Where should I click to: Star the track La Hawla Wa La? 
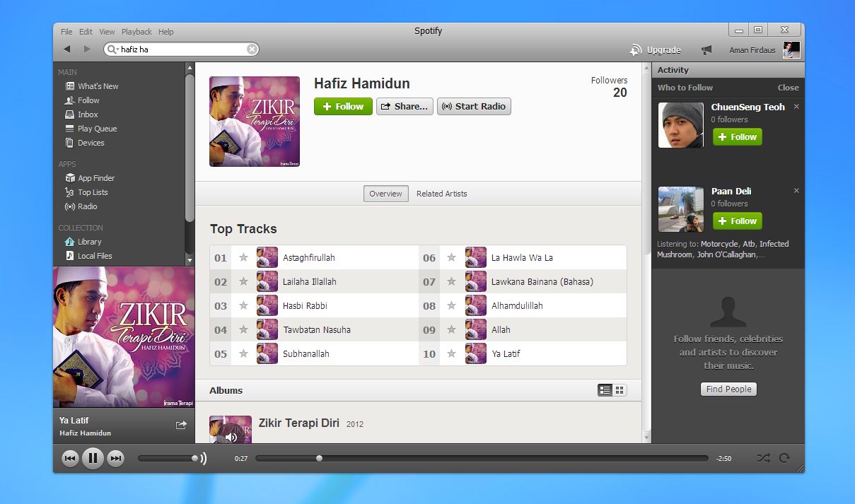click(x=451, y=257)
